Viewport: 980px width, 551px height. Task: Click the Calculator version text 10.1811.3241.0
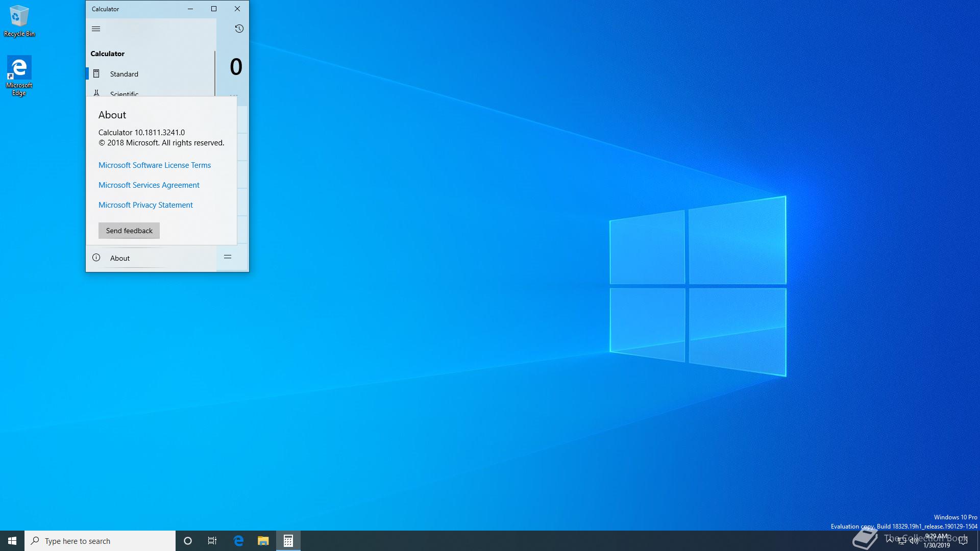coord(160,133)
